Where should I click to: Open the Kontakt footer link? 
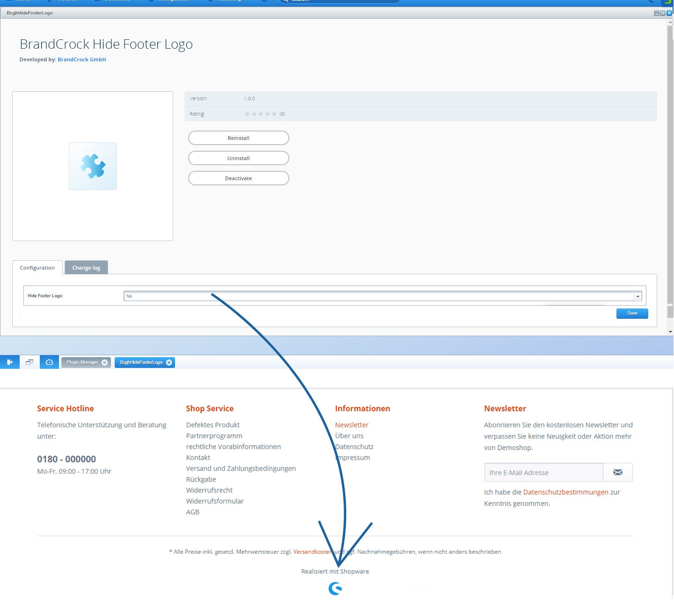coord(198,457)
